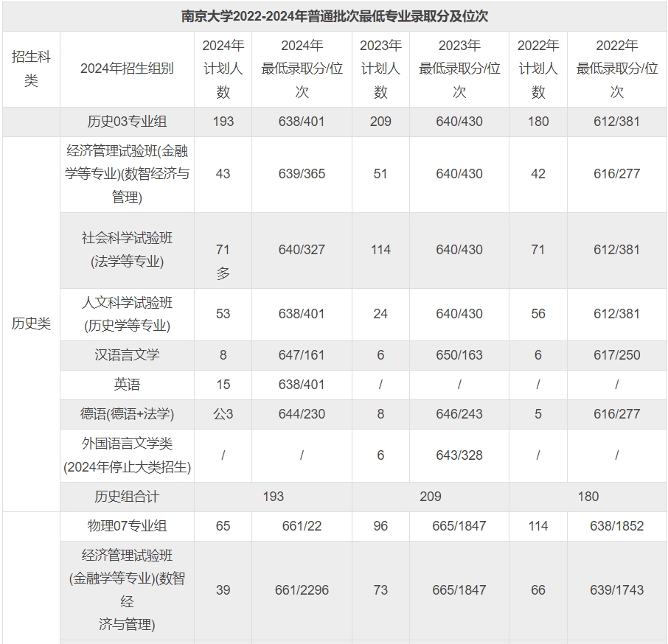Select 640/430 in the 历史03专业组 row
Screen dimensions: 668x644
[459, 122]
